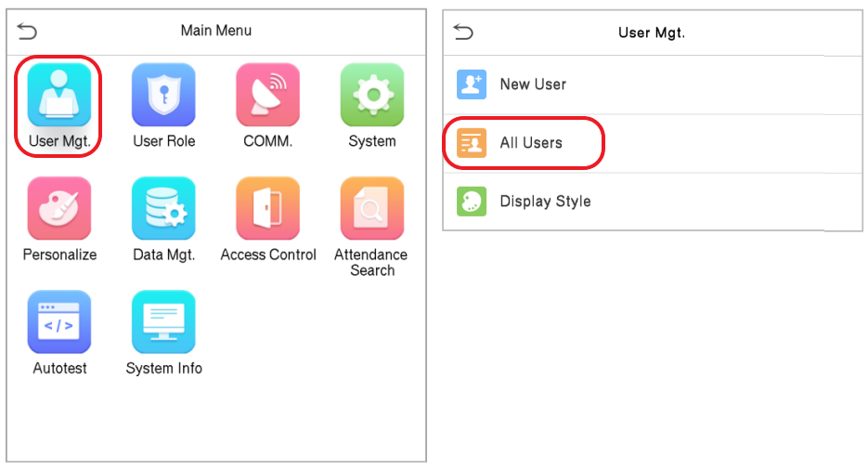Go back from User Mgt. screen
868x470 pixels.
463,33
